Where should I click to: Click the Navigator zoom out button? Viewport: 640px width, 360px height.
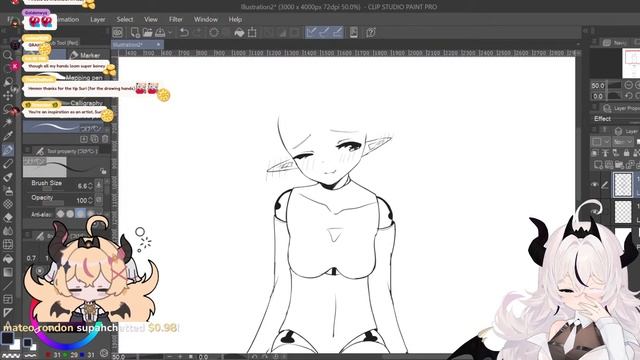(629, 85)
